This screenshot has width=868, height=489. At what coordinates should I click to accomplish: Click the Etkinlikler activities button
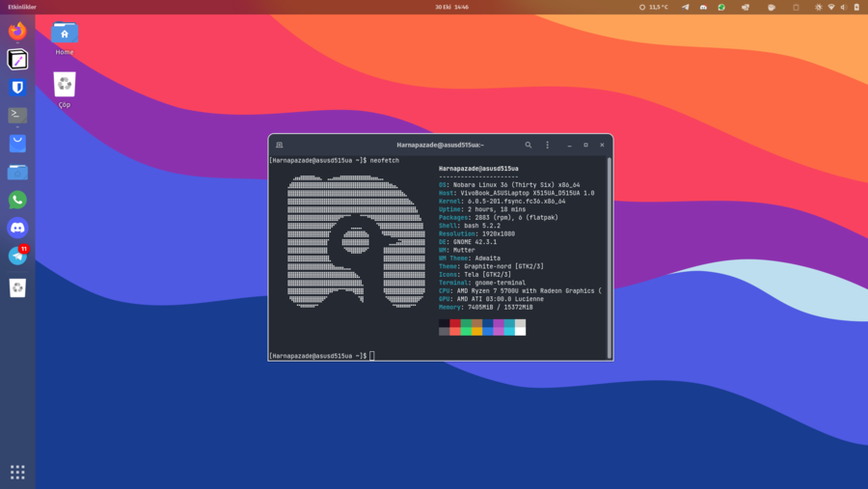point(22,7)
